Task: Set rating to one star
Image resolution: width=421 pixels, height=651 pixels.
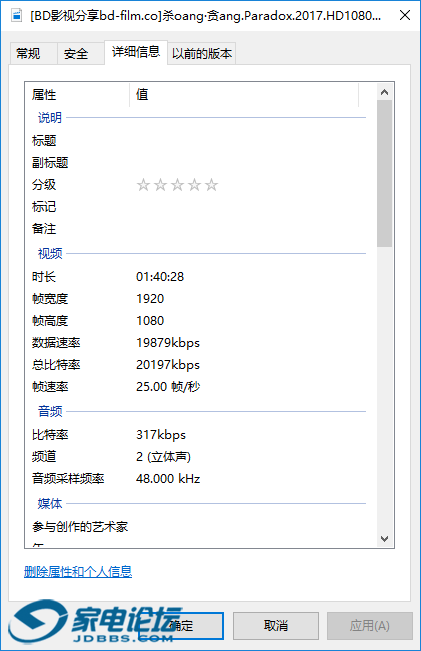Action: (143, 185)
